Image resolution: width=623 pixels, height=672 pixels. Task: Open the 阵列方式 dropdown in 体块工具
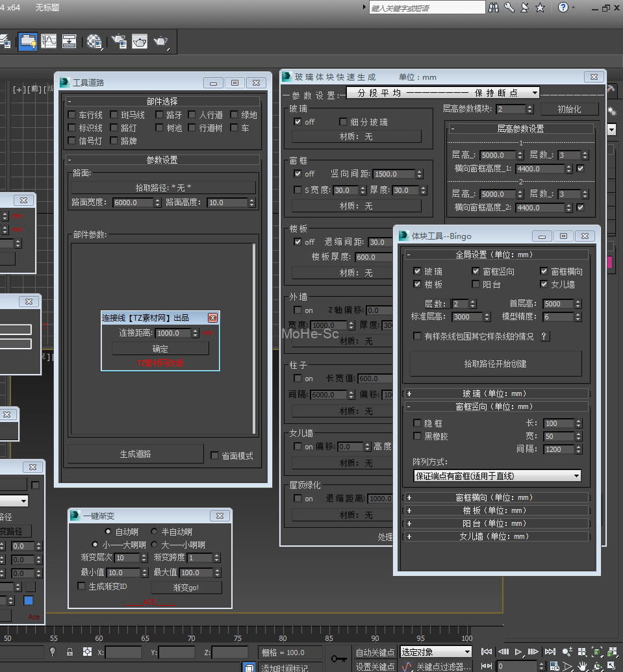tap(497, 476)
